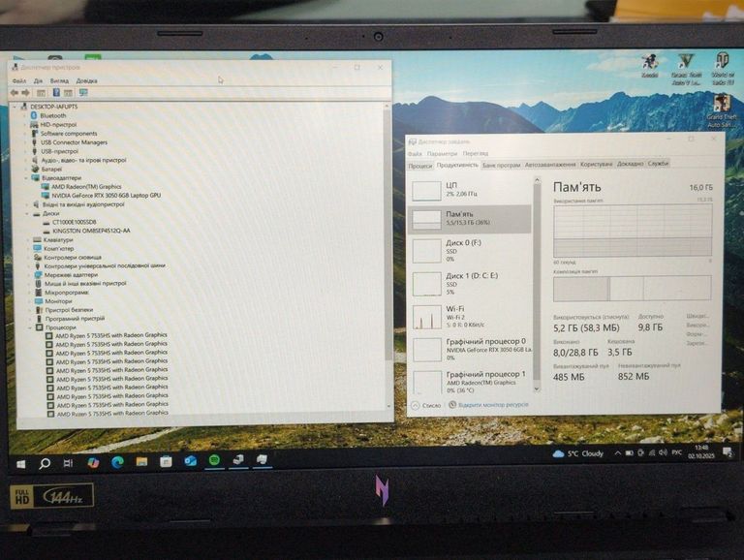Open Microsoft Edge from taskbar
This screenshot has height=560, width=744.
coord(117,462)
